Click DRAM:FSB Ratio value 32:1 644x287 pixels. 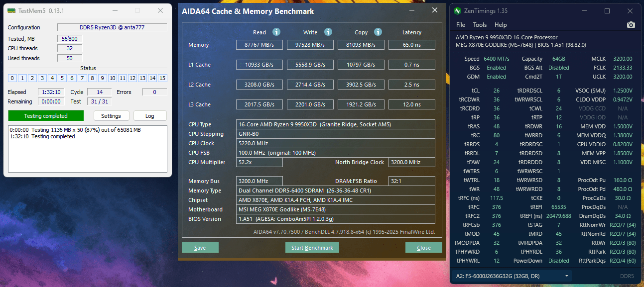[x=412, y=181]
